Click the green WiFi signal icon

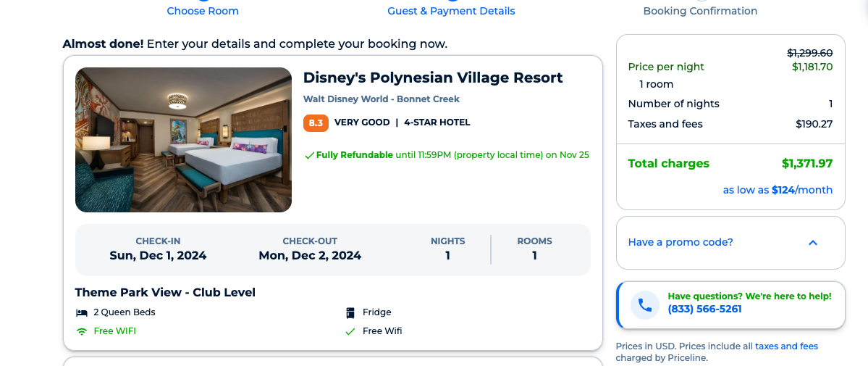(x=82, y=332)
